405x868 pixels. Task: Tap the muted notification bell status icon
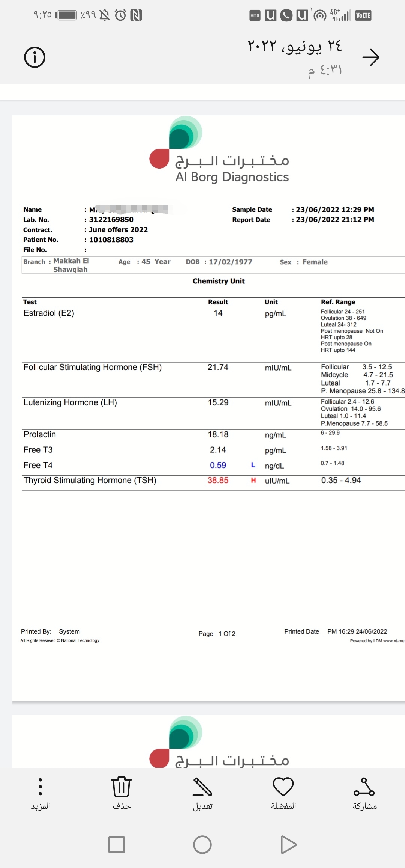105,15
